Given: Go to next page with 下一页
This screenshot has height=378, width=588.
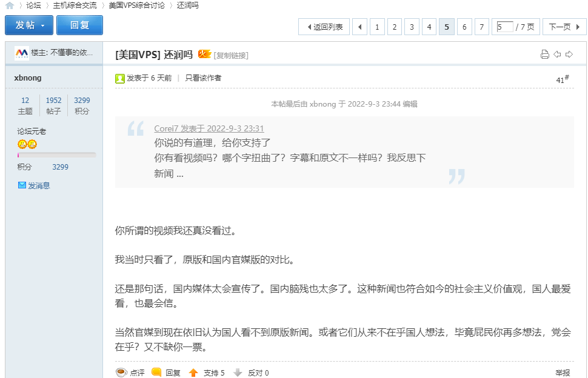Looking at the screenshot, I should point(564,27).
